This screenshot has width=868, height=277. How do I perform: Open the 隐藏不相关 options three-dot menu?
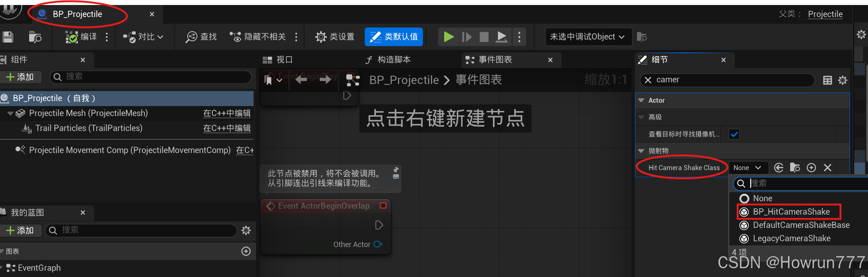coord(296,37)
